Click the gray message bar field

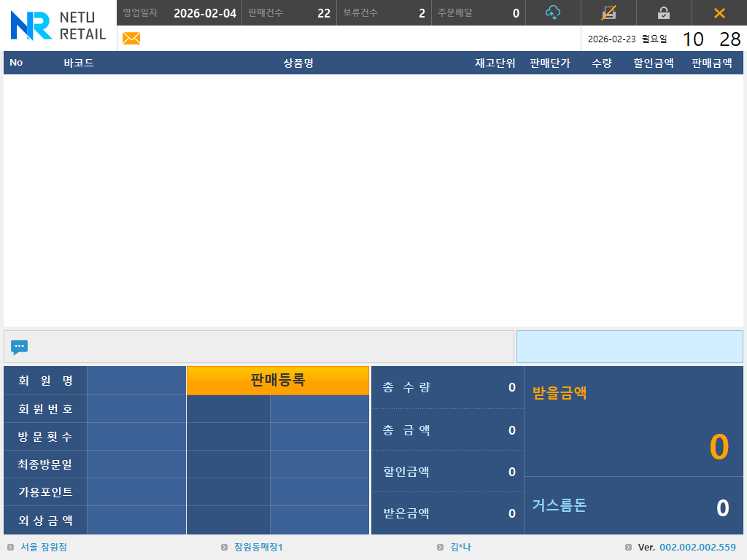259,346
